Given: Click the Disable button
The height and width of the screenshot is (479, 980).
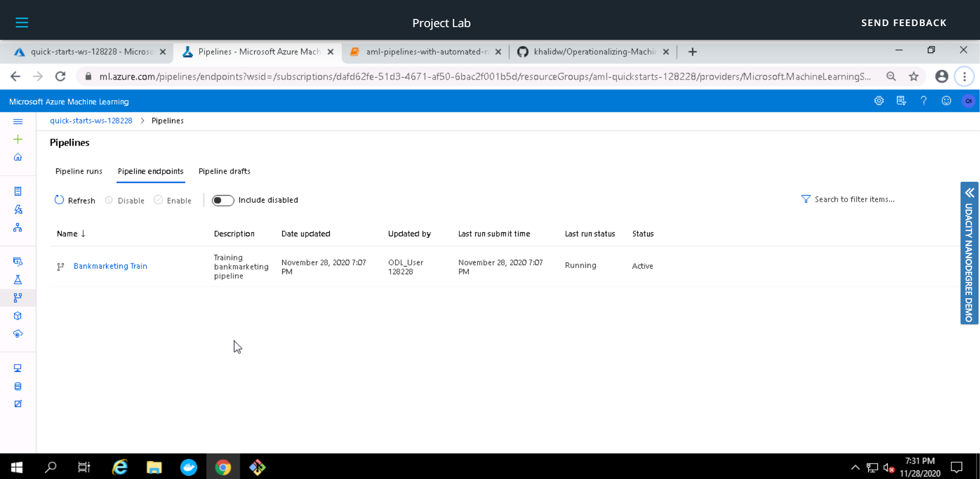Looking at the screenshot, I should pos(125,200).
